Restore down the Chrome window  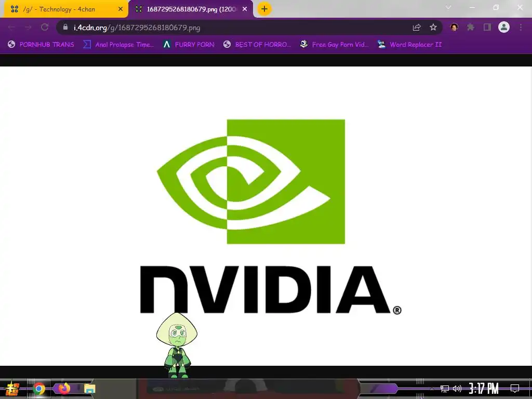pyautogui.click(x=496, y=7)
